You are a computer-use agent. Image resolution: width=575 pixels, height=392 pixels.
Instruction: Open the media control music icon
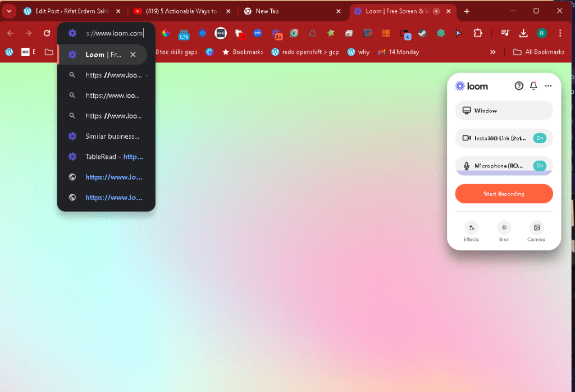point(505,33)
